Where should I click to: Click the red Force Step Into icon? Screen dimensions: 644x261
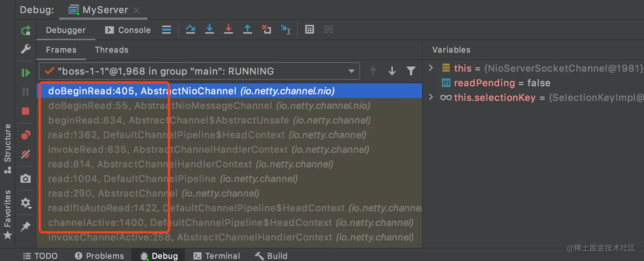click(x=229, y=29)
